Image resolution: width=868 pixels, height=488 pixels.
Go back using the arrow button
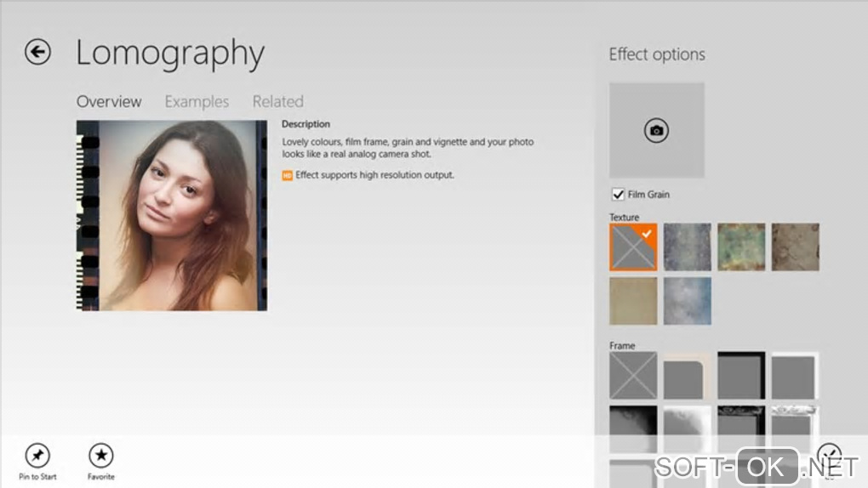[x=37, y=52]
